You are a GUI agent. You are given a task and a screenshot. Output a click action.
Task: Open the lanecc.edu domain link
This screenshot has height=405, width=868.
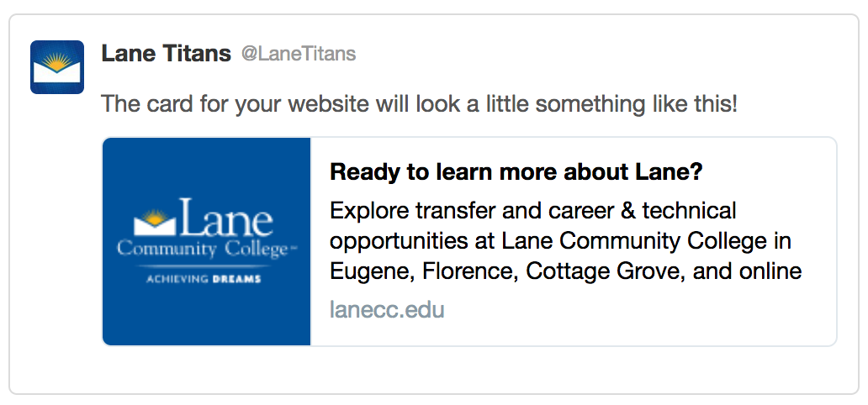click(x=387, y=310)
